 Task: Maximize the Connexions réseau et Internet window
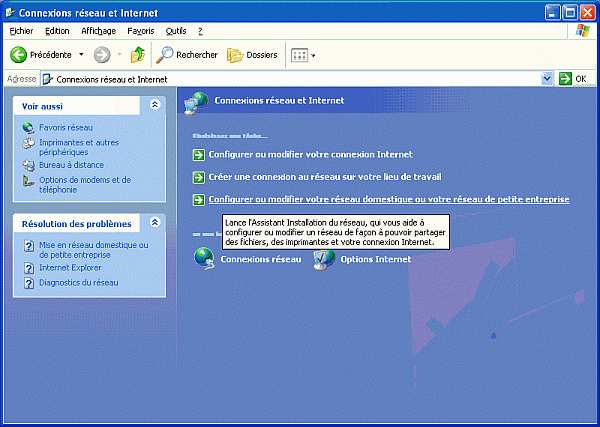click(570, 13)
